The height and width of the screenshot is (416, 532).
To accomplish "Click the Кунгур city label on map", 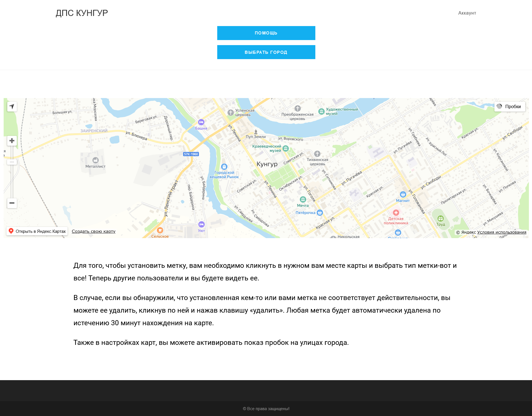I will point(267,164).
